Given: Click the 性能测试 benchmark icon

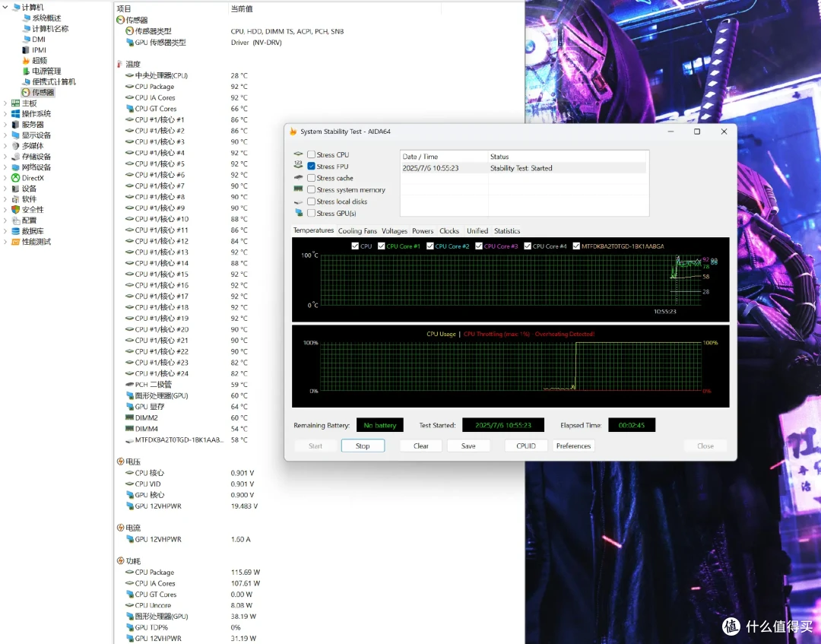Looking at the screenshot, I should click(x=15, y=241).
